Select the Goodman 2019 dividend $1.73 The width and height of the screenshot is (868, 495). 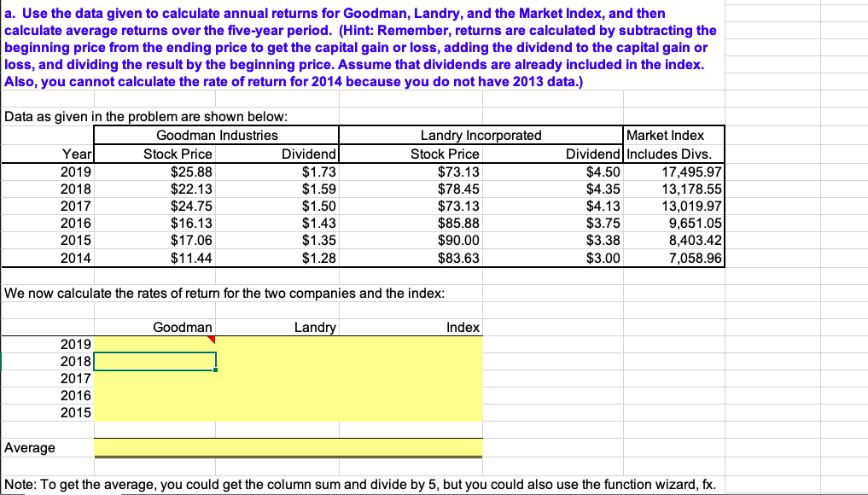tap(319, 172)
